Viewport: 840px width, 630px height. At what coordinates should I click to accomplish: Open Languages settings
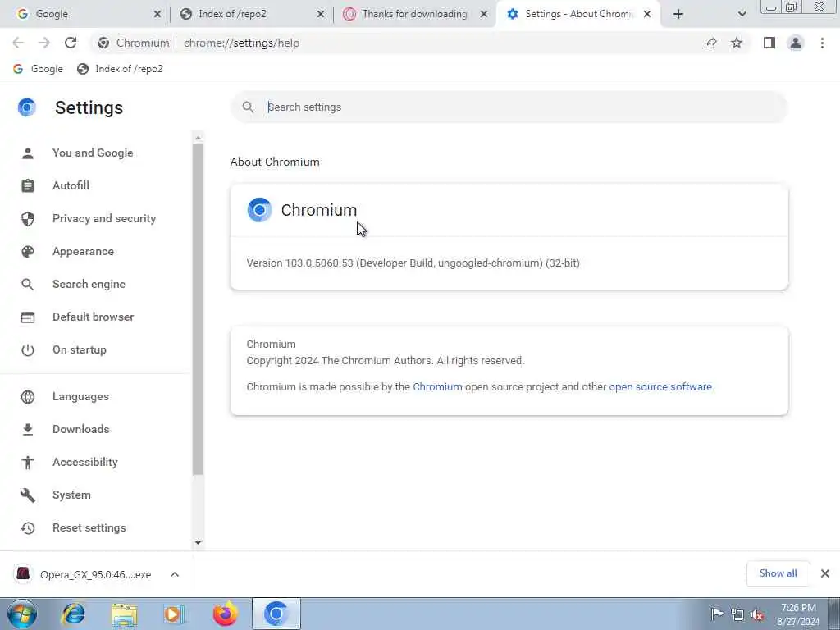(x=80, y=396)
